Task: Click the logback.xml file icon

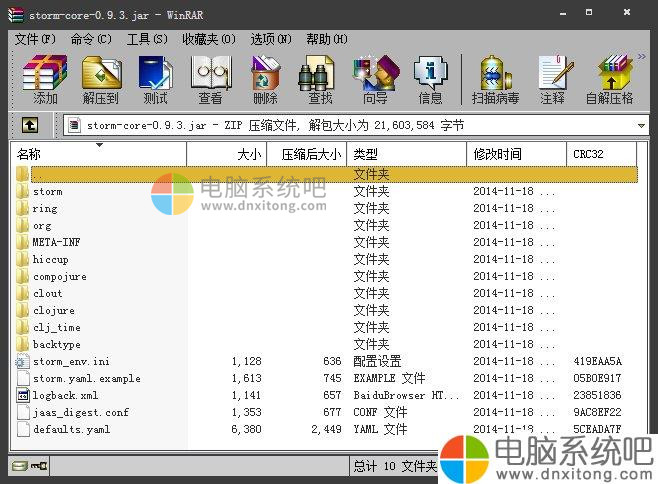Action: point(23,395)
